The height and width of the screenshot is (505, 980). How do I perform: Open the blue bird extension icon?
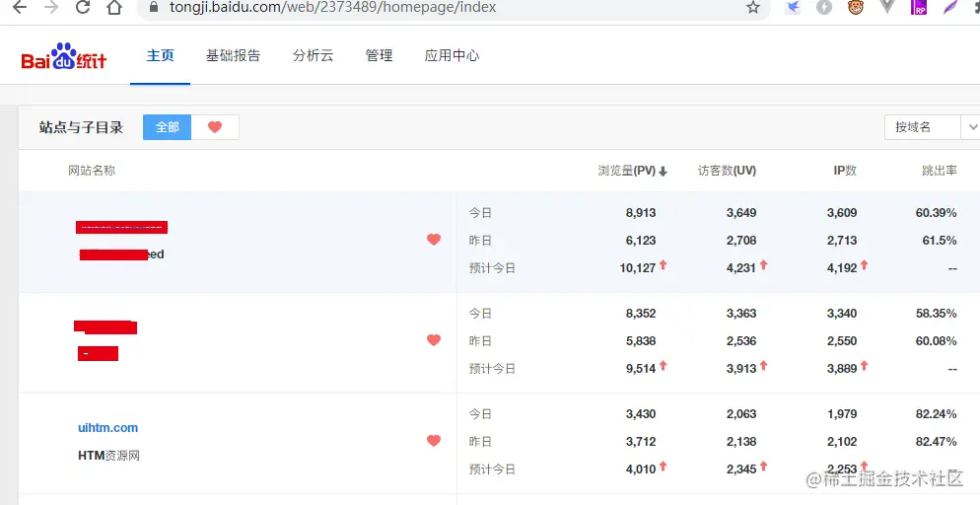click(793, 8)
